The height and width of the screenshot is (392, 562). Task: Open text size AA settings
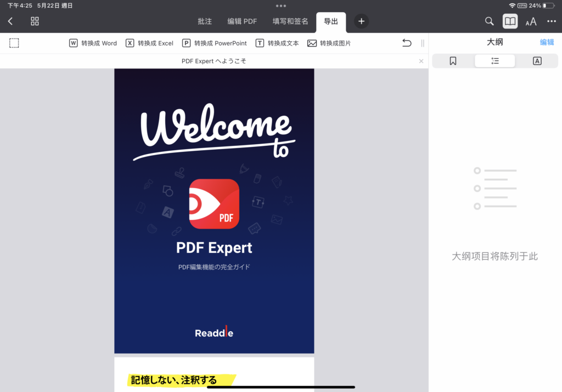(x=531, y=21)
